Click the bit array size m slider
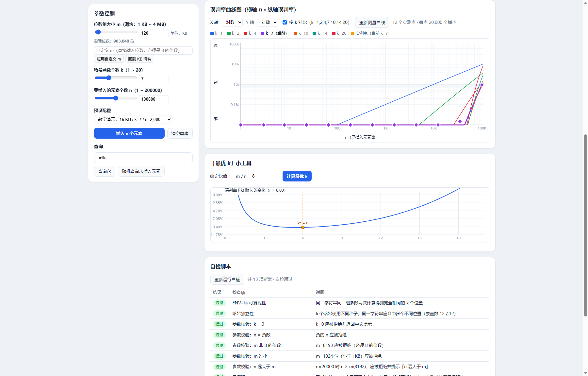 coord(116,32)
